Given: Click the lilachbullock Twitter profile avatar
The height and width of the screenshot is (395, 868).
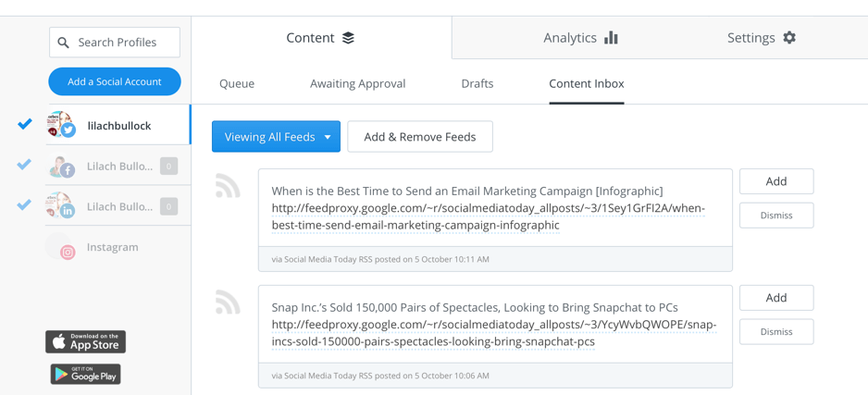Looking at the screenshot, I should (61, 125).
